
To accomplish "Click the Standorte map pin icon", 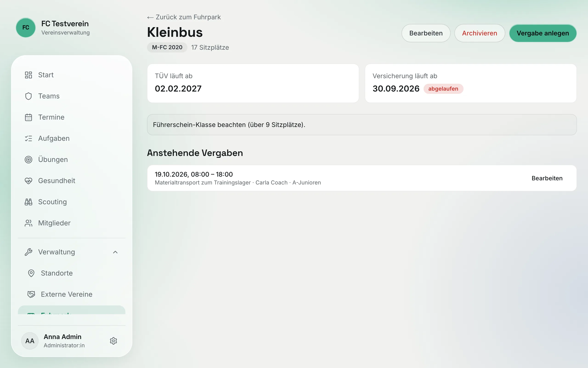I will 31,273.
